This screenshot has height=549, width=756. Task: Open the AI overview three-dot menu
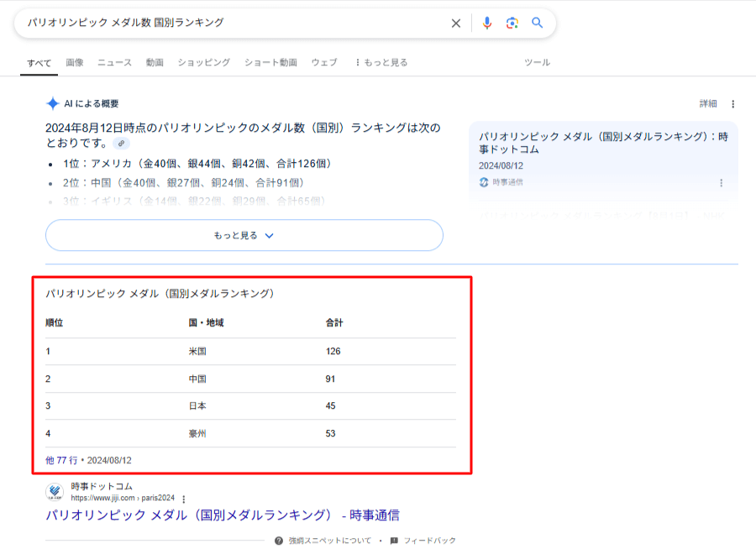[x=732, y=103]
